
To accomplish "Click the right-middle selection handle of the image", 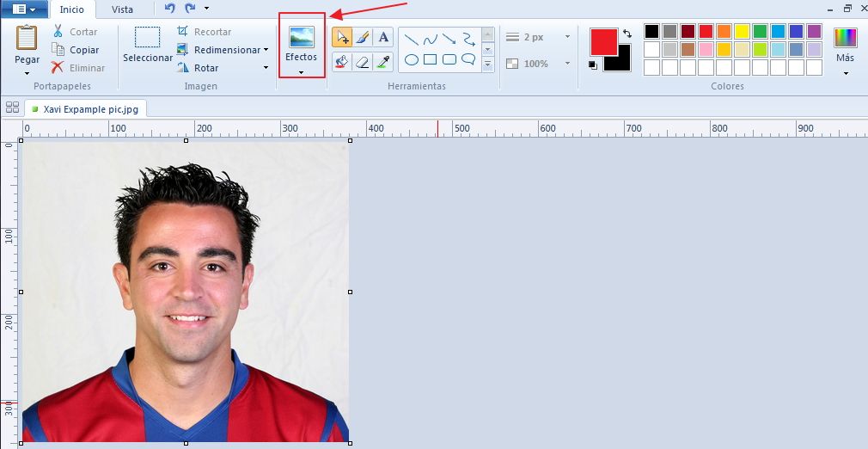I will [351, 292].
